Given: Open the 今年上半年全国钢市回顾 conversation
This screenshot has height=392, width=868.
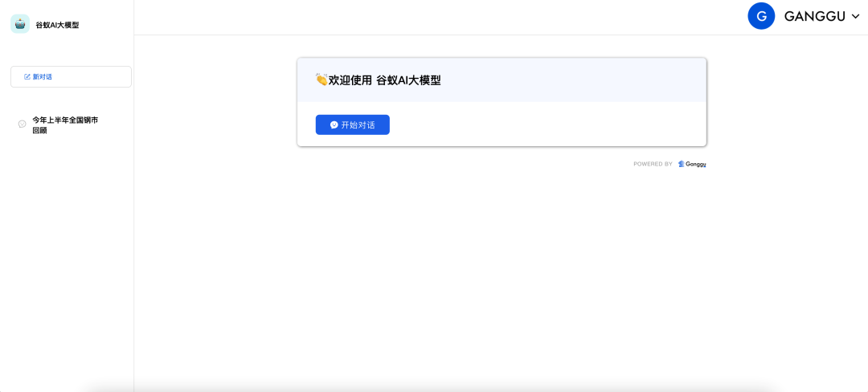Looking at the screenshot, I should pyautogui.click(x=65, y=125).
